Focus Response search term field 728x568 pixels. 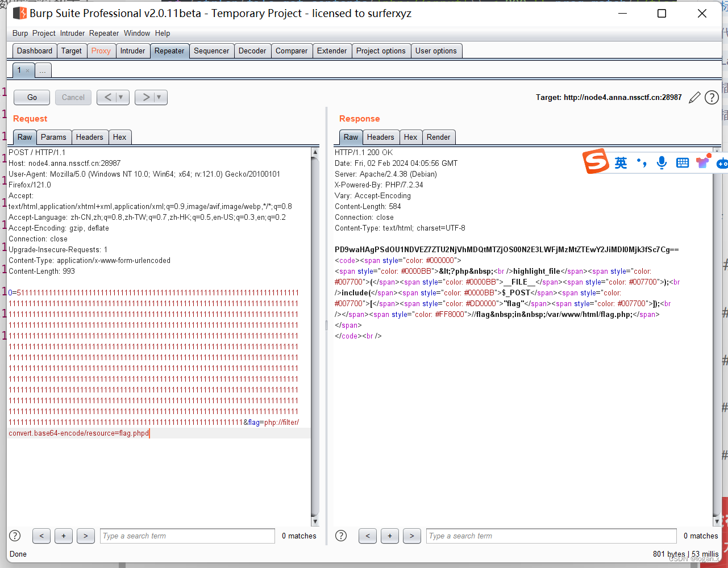click(x=551, y=536)
